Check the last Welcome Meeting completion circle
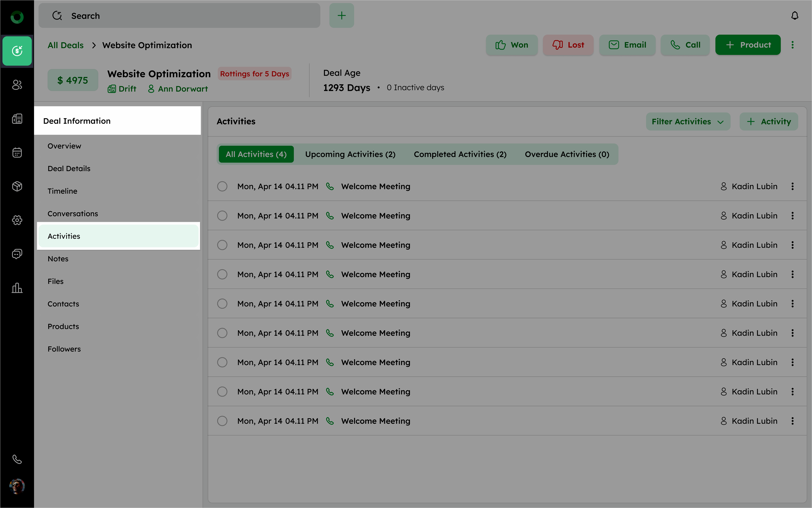Viewport: 812px width, 508px height. coord(222,421)
